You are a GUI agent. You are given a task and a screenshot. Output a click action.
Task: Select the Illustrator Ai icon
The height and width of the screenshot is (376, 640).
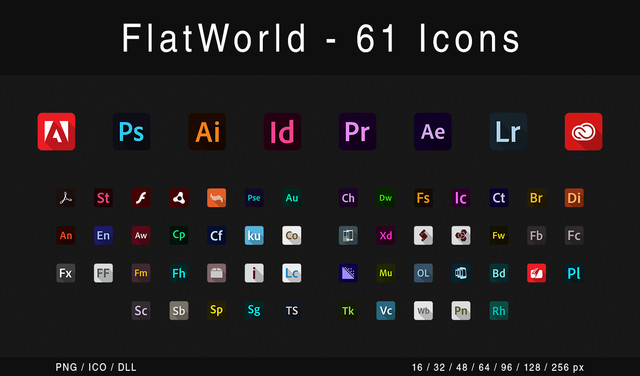(x=207, y=131)
